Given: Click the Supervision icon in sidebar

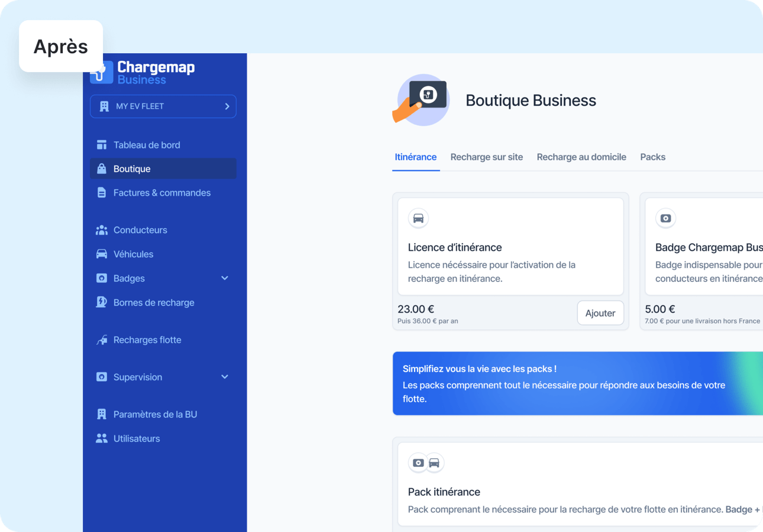Looking at the screenshot, I should 102,377.
